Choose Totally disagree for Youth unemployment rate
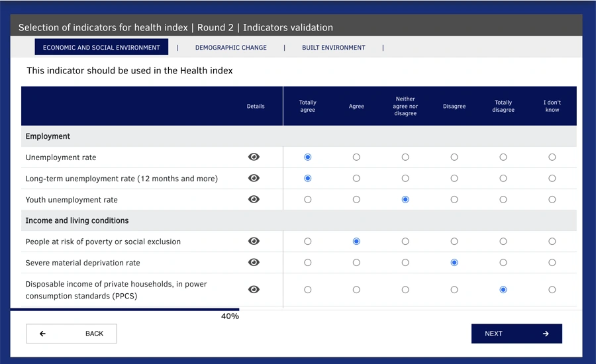This screenshot has height=364, width=596. 503,199
